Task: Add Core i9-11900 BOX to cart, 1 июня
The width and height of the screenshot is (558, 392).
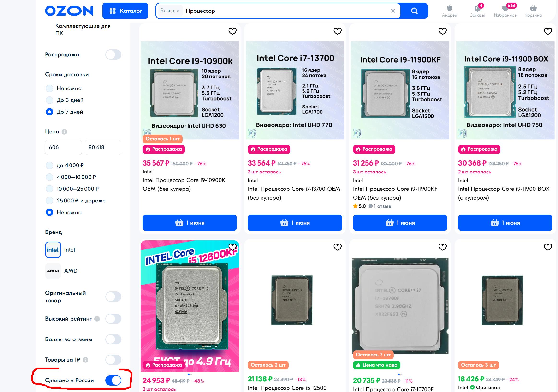Action: [x=505, y=223]
